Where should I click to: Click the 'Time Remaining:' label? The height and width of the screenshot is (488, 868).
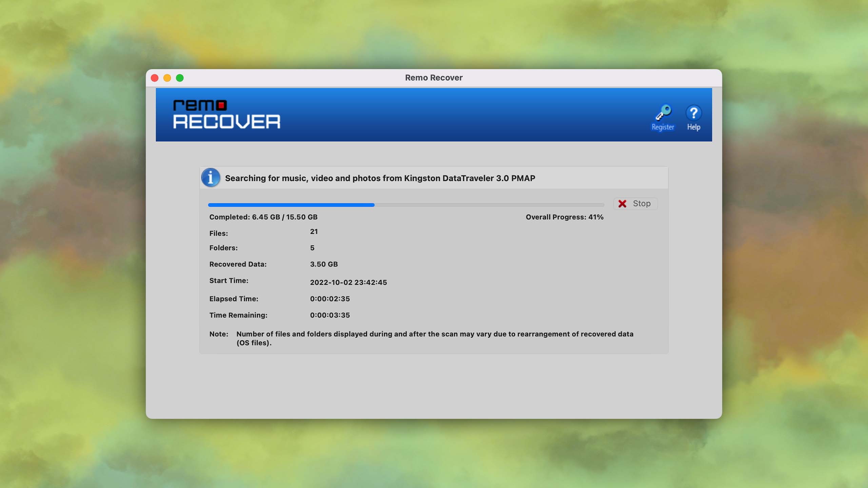pyautogui.click(x=238, y=315)
